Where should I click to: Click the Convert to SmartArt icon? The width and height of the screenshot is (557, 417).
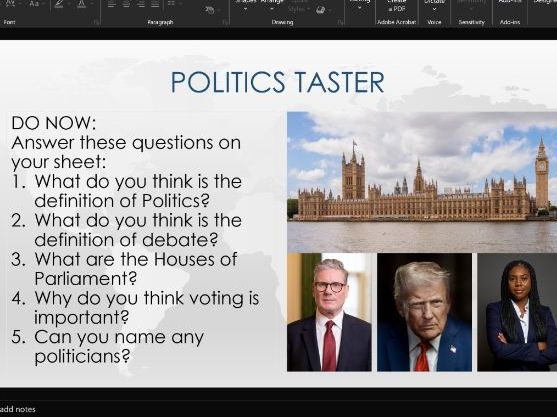tap(210, 10)
